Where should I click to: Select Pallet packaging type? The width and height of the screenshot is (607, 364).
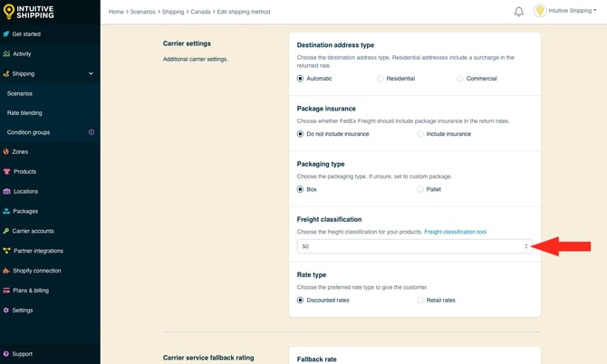point(420,189)
